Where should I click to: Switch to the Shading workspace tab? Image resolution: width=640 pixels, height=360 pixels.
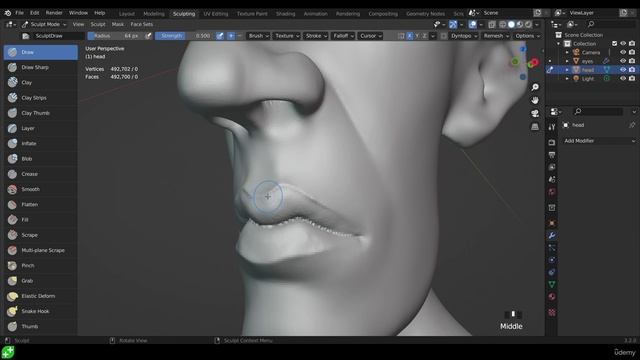pos(285,13)
